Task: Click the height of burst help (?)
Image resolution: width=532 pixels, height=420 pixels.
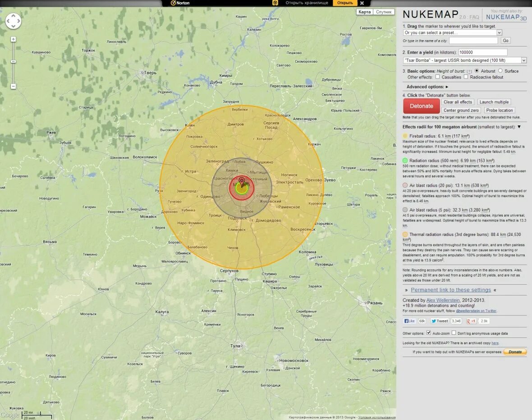Action: pyautogui.click(x=469, y=71)
